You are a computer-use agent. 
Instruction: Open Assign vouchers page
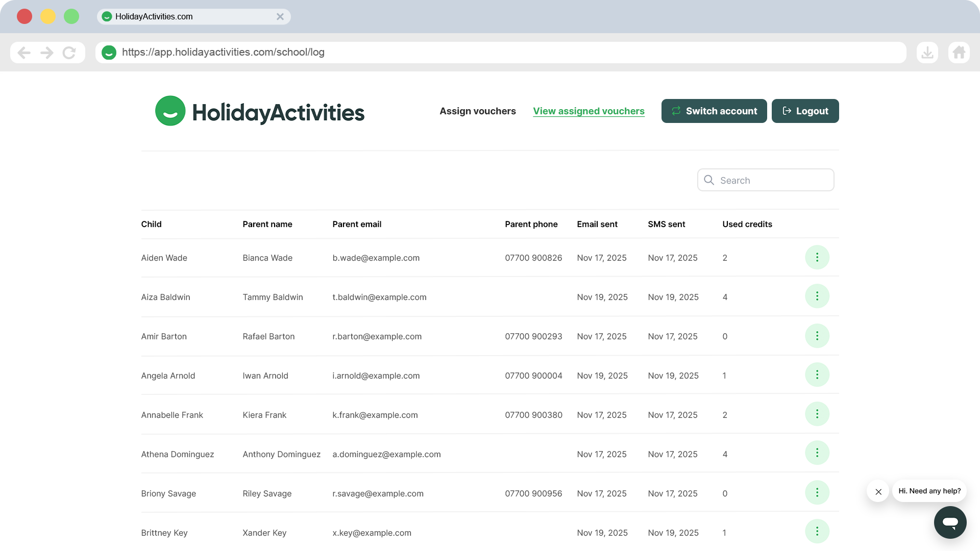[x=477, y=111]
